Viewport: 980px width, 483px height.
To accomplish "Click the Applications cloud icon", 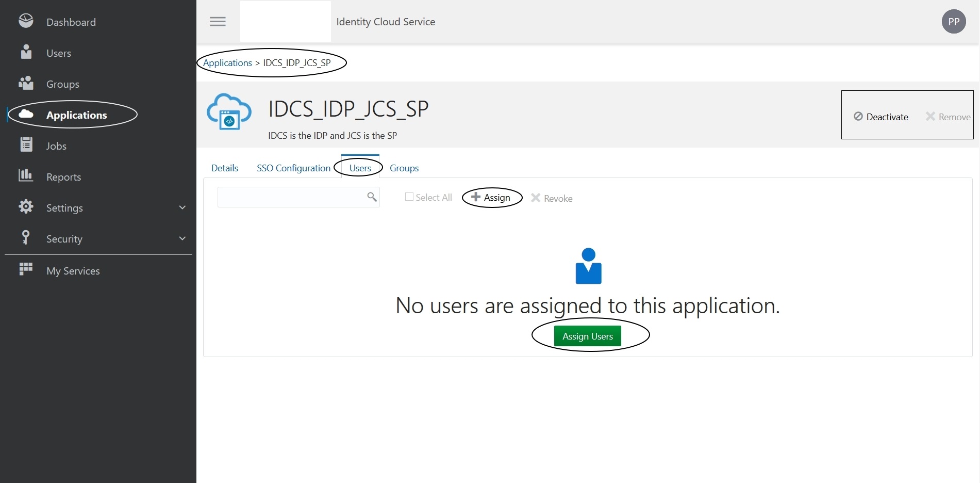I will [26, 114].
